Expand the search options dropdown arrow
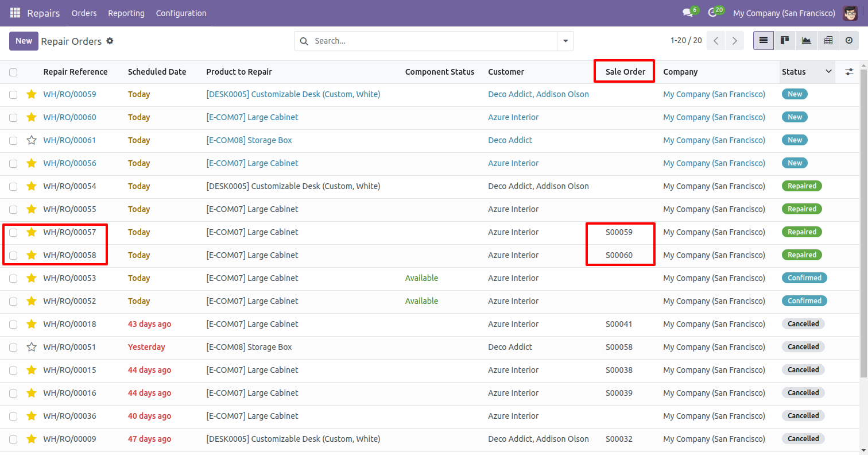This screenshot has height=455, width=868. click(565, 41)
